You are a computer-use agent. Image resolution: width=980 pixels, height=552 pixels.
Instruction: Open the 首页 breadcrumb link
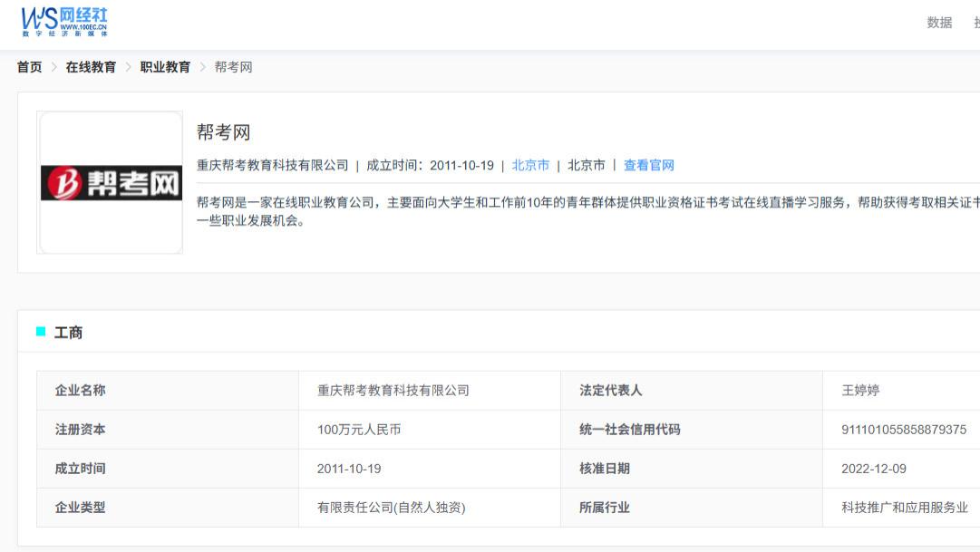point(30,66)
